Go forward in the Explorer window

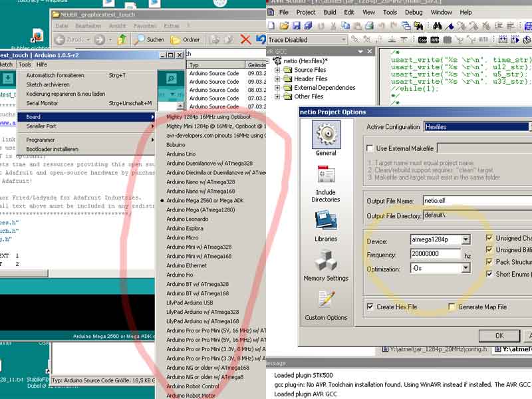(99, 40)
